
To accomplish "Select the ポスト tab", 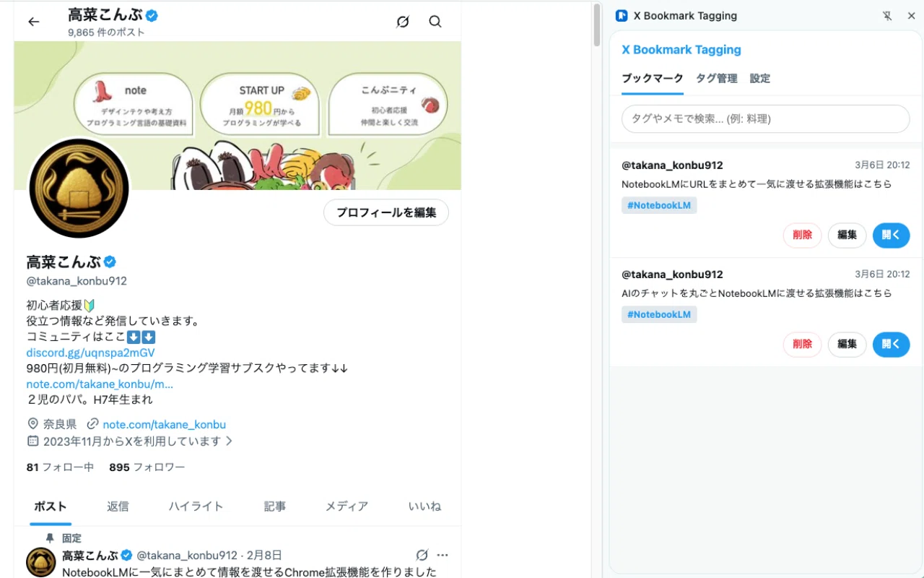I will tap(51, 506).
